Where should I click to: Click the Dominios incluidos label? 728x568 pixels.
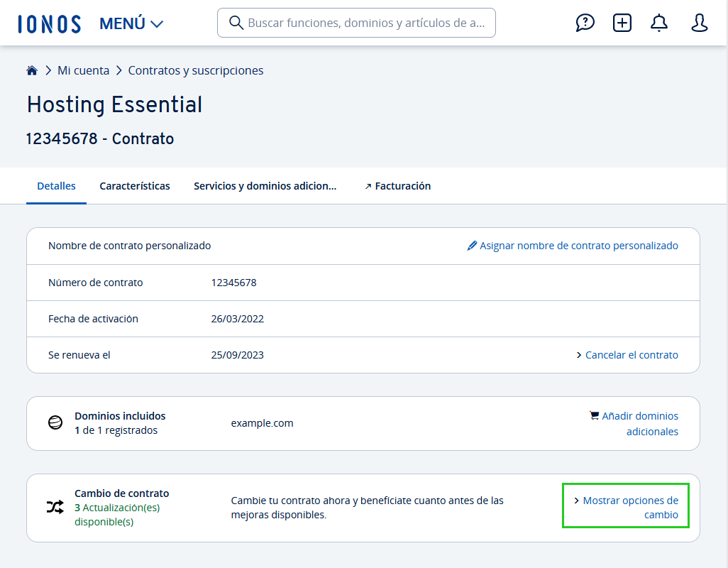[120, 415]
